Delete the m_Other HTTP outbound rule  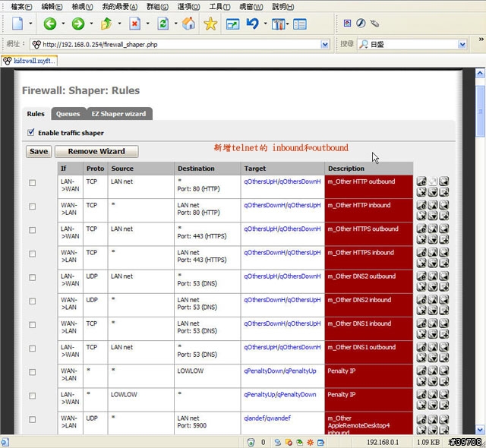[421, 192]
